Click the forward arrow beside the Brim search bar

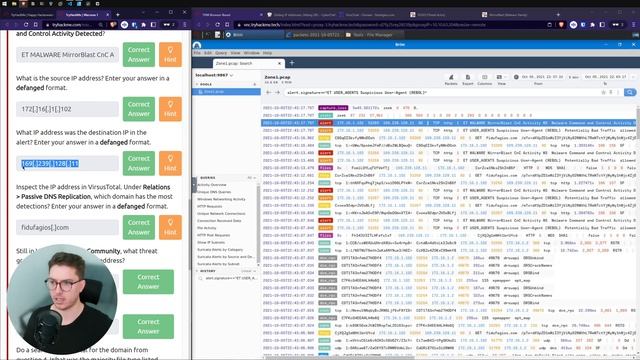[277, 93]
